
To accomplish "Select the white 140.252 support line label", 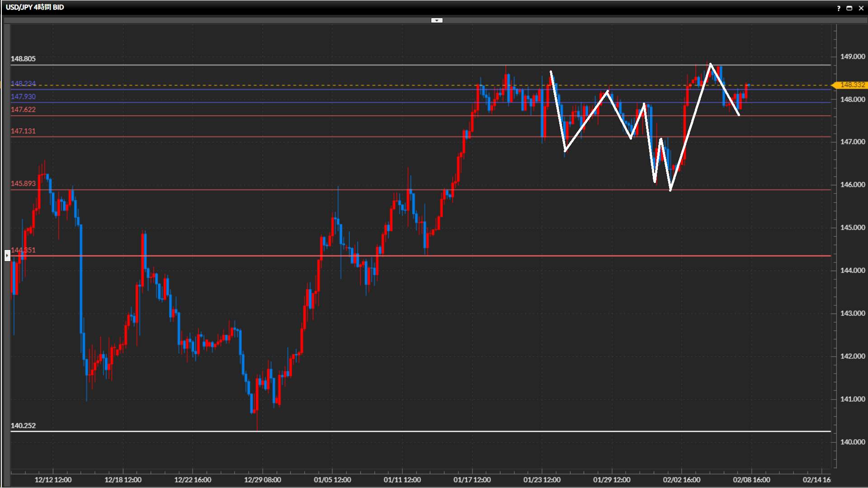I will [23, 426].
